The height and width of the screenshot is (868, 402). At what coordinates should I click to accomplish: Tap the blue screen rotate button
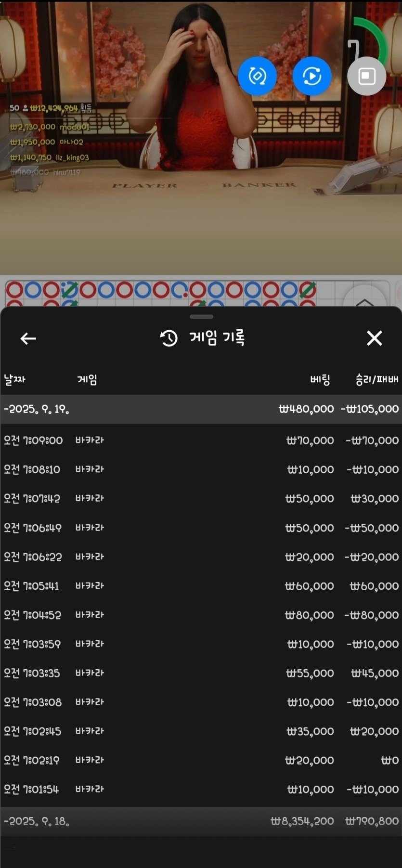pos(257,76)
